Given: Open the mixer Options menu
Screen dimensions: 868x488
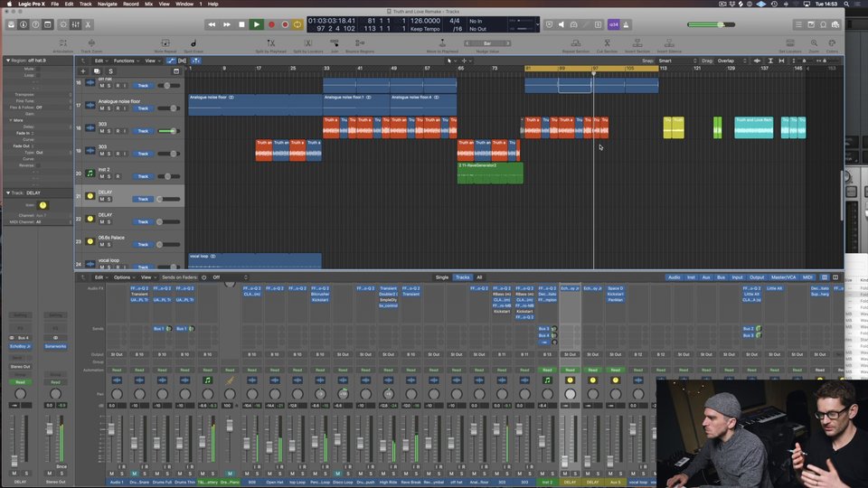Looking at the screenshot, I should [124, 277].
